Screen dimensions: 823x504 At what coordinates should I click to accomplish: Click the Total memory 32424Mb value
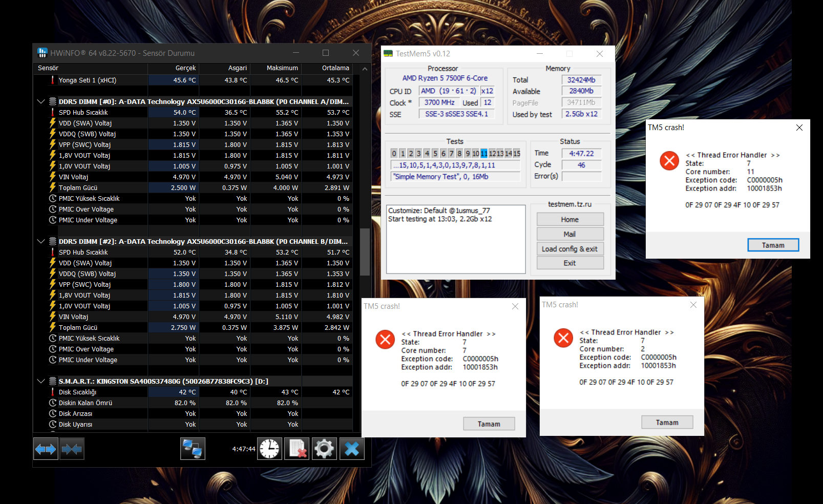(581, 80)
